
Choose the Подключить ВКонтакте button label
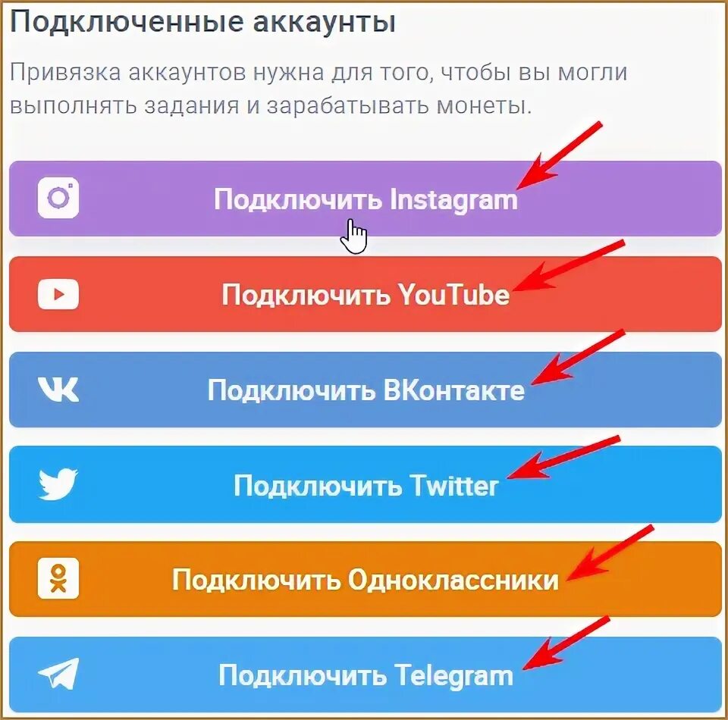[x=366, y=390]
